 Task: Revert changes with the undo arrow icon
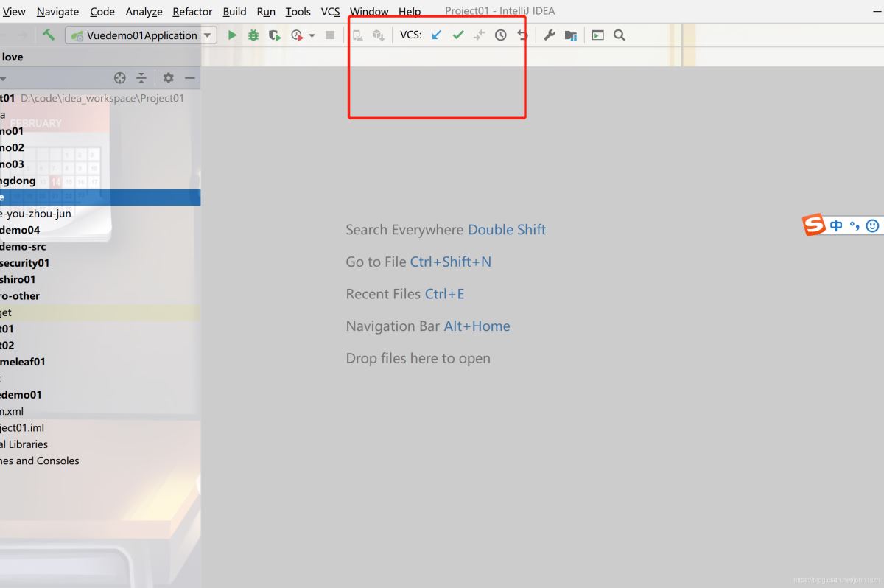click(x=522, y=35)
